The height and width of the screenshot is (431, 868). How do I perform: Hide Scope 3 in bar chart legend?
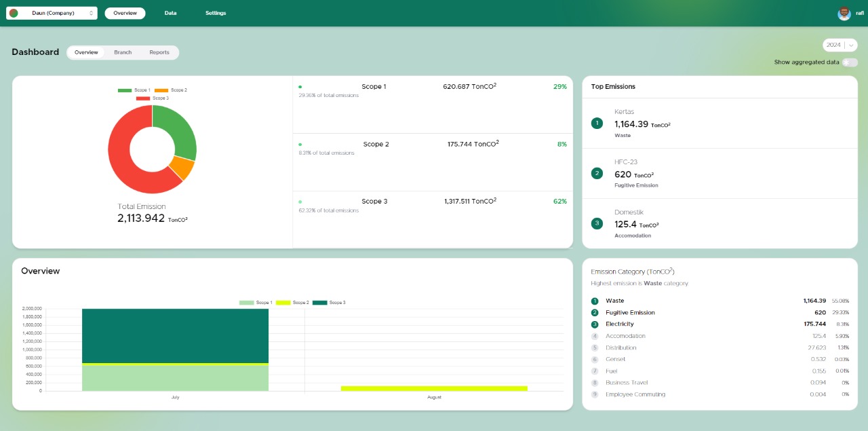click(x=328, y=303)
